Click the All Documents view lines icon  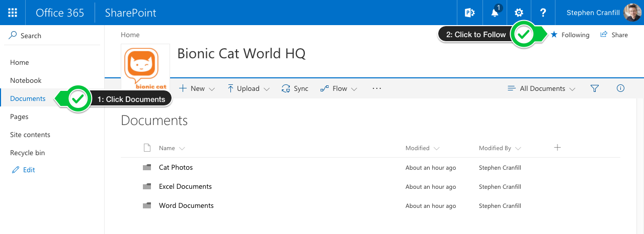pos(512,88)
